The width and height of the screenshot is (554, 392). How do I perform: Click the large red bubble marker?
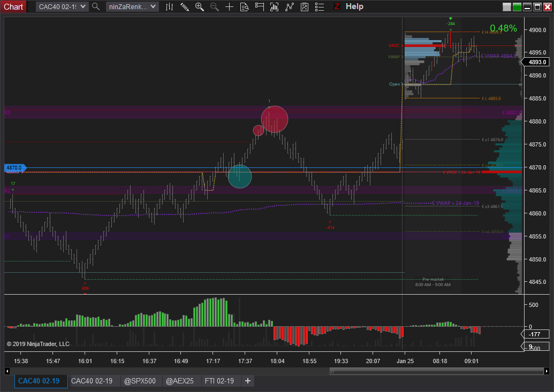pos(275,119)
